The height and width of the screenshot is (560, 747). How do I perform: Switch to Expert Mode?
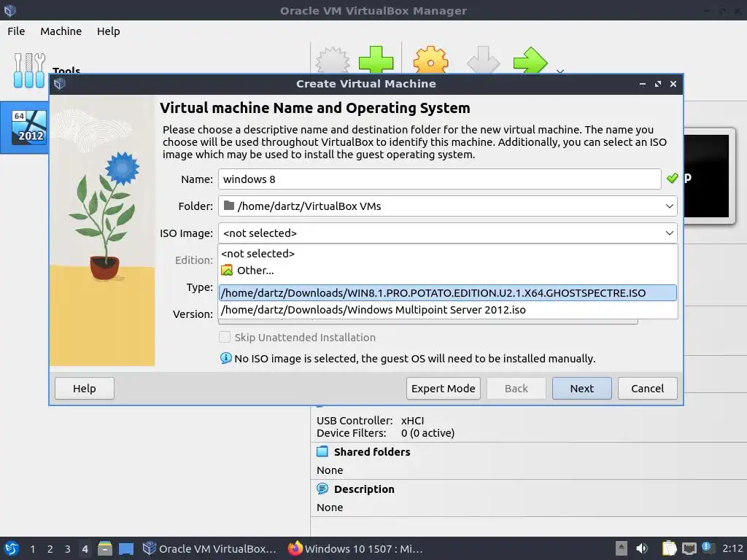[x=443, y=389]
